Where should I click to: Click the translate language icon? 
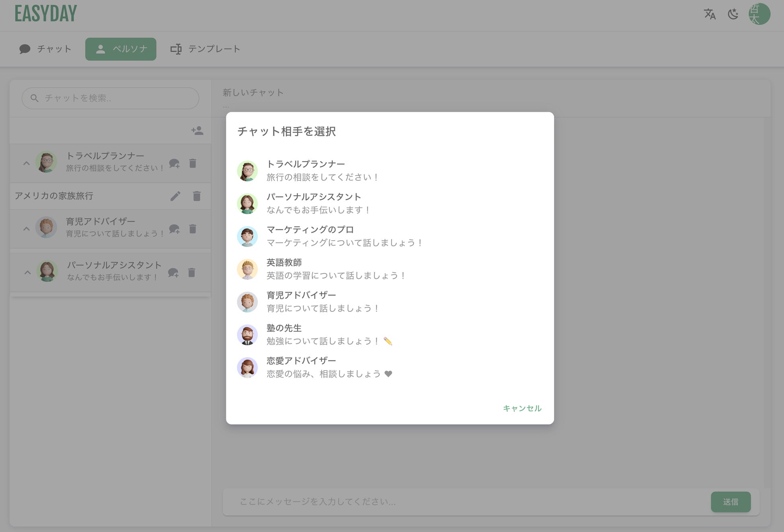[x=710, y=14]
